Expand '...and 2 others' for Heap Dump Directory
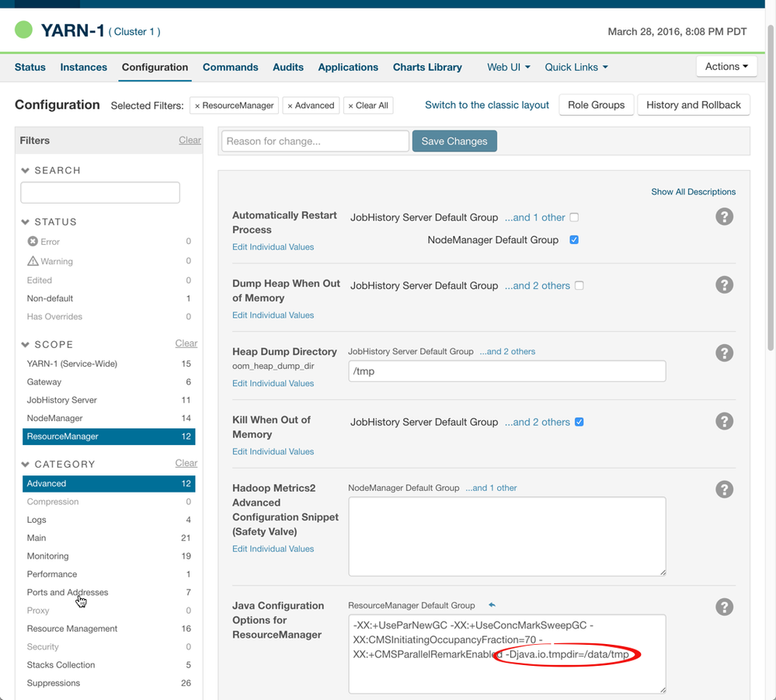Image resolution: width=776 pixels, height=700 pixels. (507, 351)
